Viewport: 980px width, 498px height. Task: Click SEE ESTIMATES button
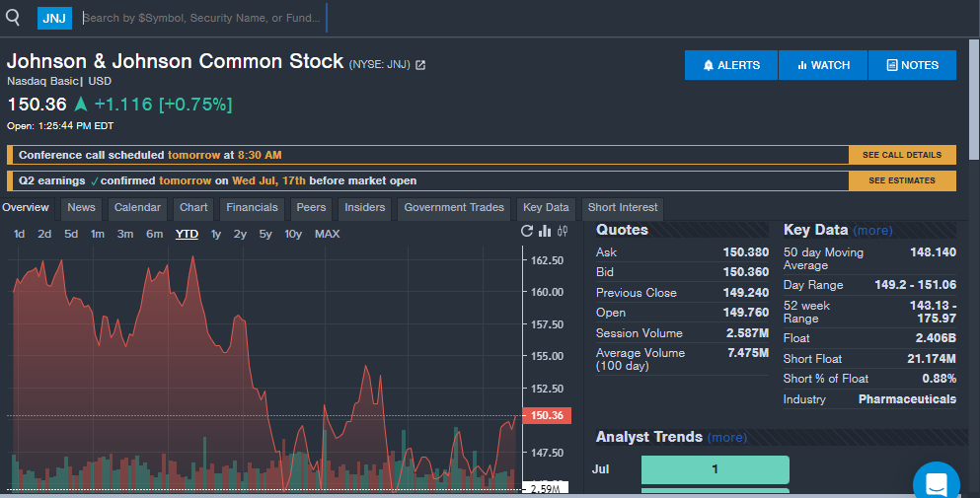pos(902,180)
